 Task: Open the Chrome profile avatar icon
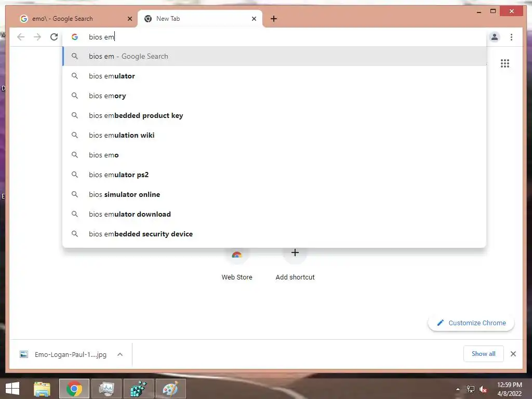click(x=495, y=37)
